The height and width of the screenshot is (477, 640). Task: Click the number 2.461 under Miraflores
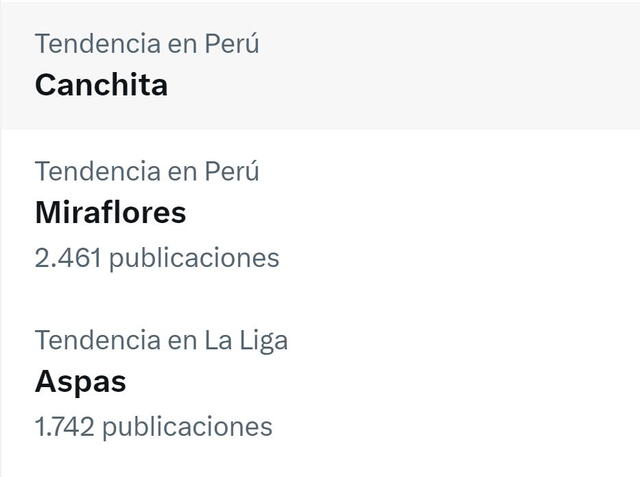(x=67, y=258)
